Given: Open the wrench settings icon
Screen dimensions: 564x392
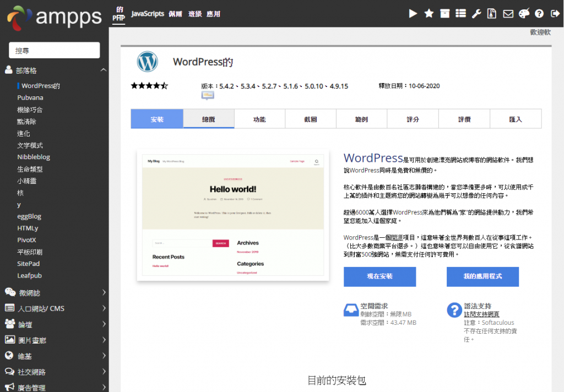Looking at the screenshot, I should click(x=476, y=14).
